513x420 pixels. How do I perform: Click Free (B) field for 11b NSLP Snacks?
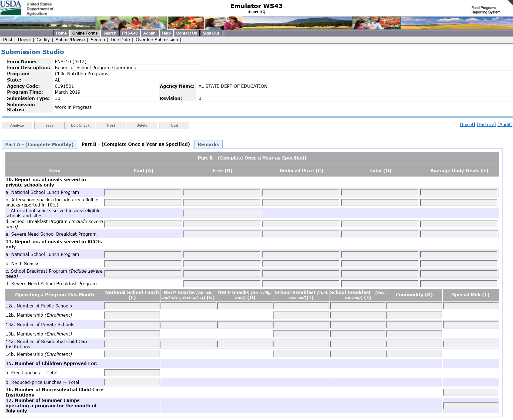click(222, 264)
